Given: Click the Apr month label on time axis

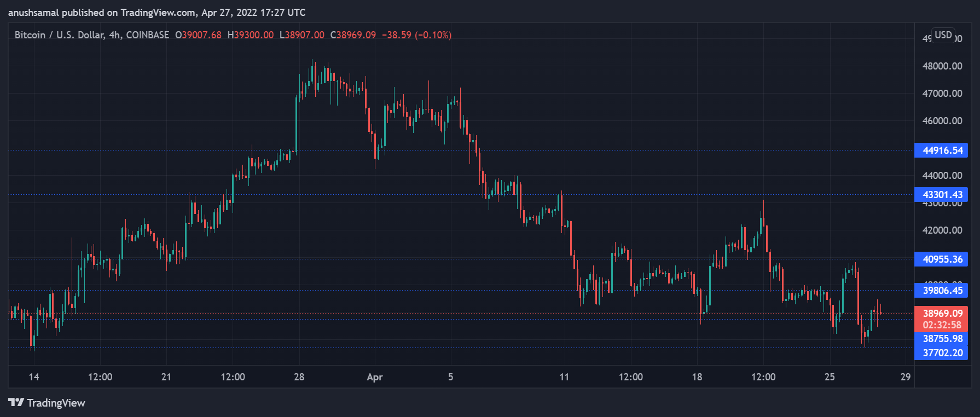Looking at the screenshot, I should (375, 377).
